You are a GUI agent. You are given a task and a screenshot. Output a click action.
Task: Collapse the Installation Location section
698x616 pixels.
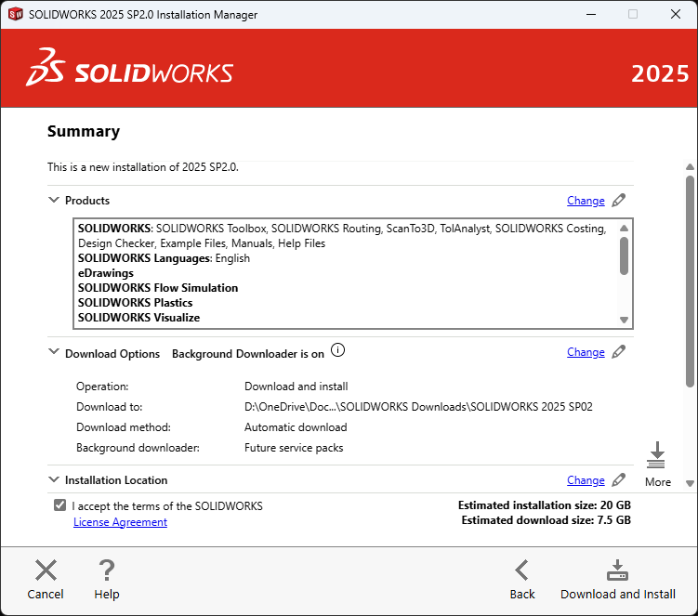pos(53,480)
